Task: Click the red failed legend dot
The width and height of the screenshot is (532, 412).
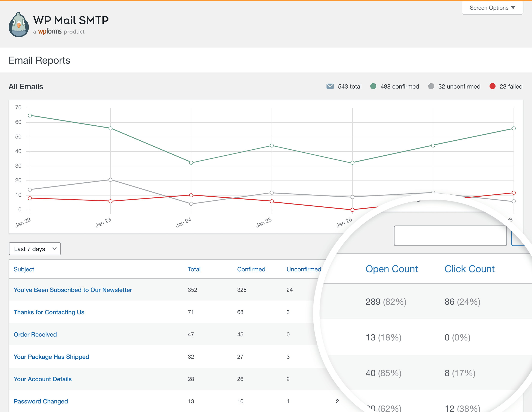Action: coord(492,86)
